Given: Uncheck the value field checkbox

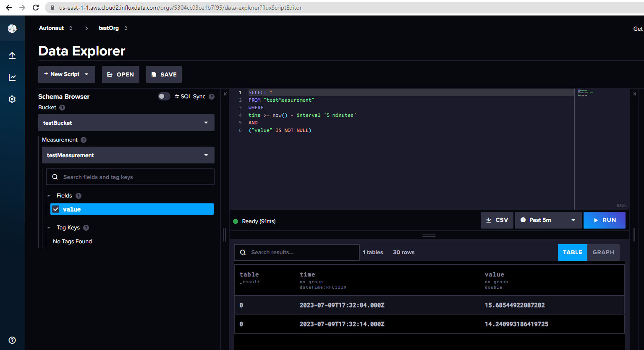Looking at the screenshot, I should point(56,209).
